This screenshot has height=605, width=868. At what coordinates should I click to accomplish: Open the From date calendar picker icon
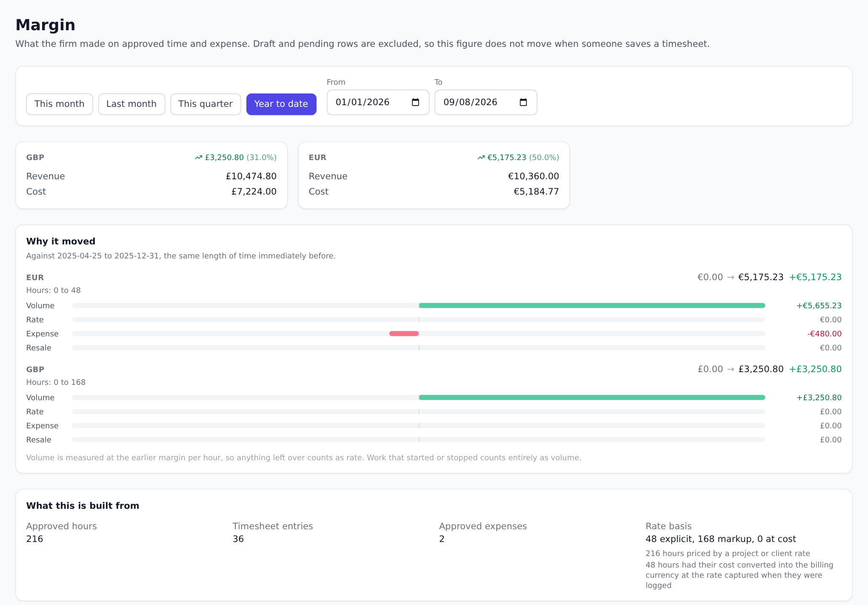416,102
